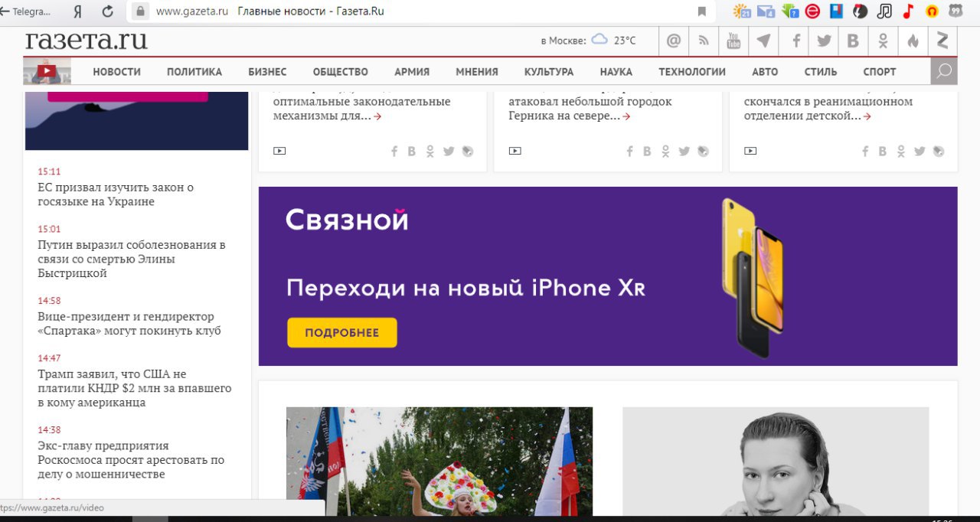Open the ТЕХНОЛОГИИ menu section
The image size is (980, 522).
692,72
